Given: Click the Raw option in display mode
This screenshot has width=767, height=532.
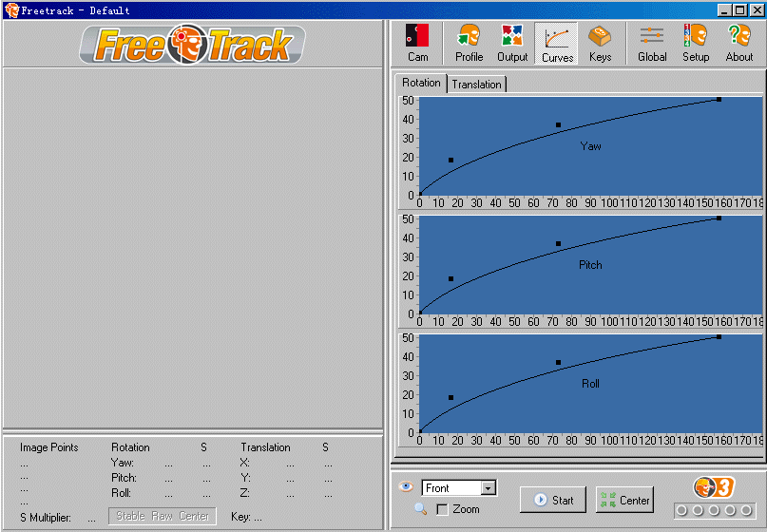Looking at the screenshot, I should pyautogui.click(x=162, y=516).
